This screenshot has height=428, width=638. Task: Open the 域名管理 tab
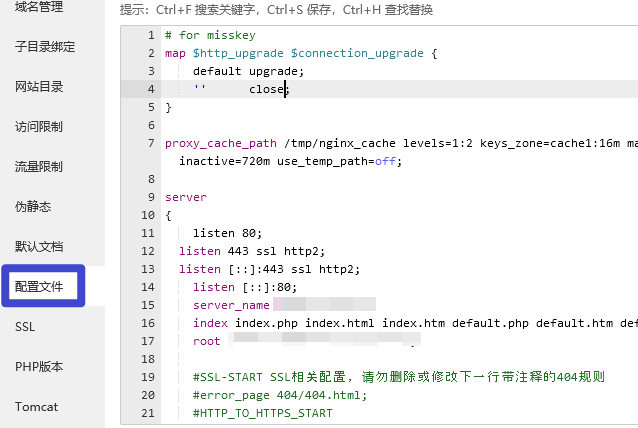pos(38,8)
